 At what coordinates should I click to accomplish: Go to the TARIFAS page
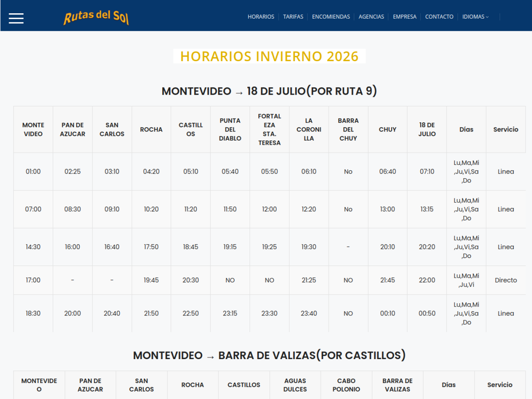pos(293,17)
